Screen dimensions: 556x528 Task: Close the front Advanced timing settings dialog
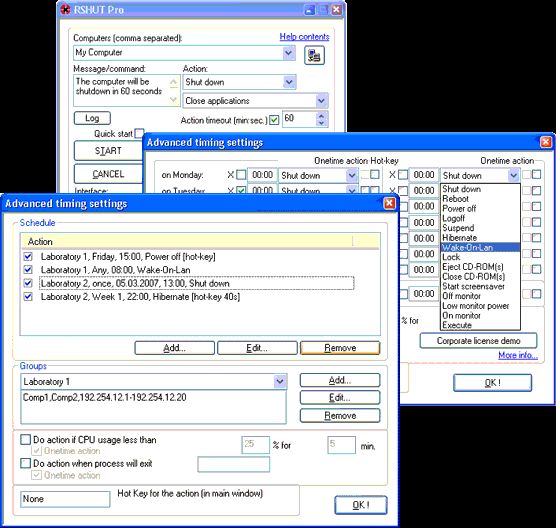(389, 203)
